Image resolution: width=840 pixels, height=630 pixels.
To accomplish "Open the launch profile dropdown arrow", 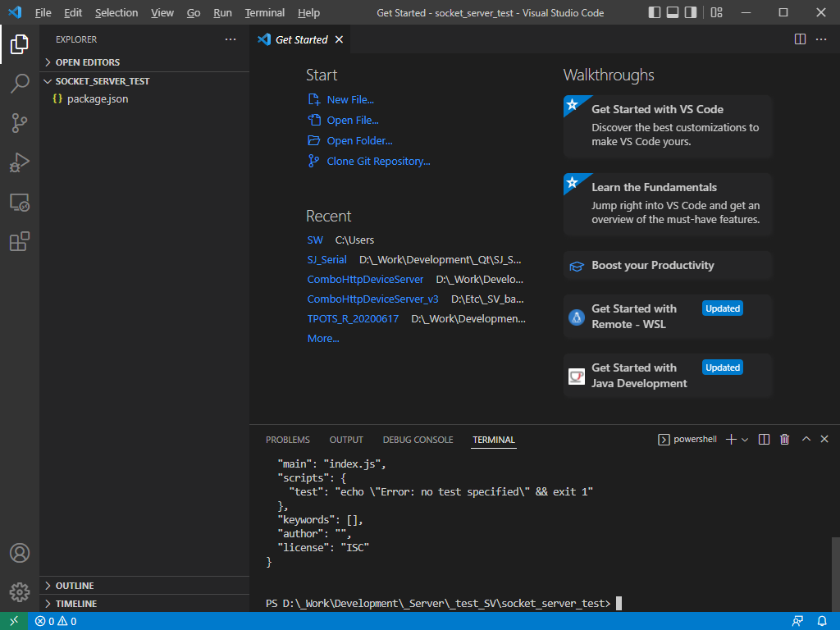I will pos(745,440).
